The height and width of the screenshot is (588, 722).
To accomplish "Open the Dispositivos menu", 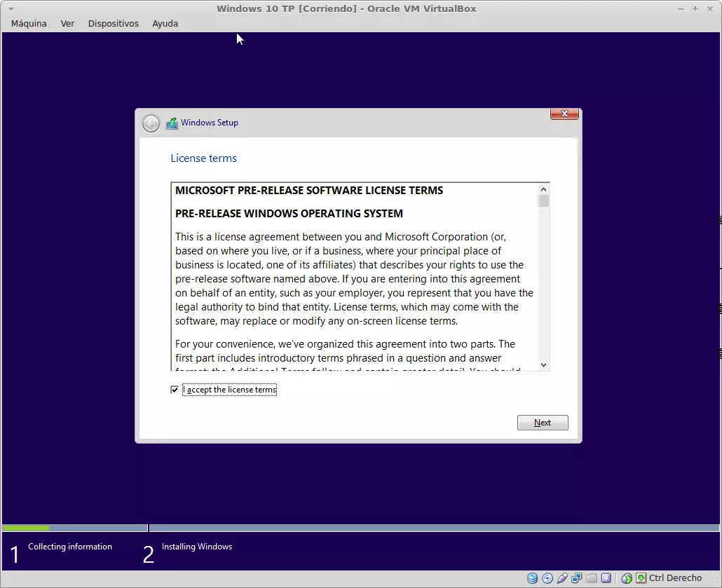I will (113, 23).
